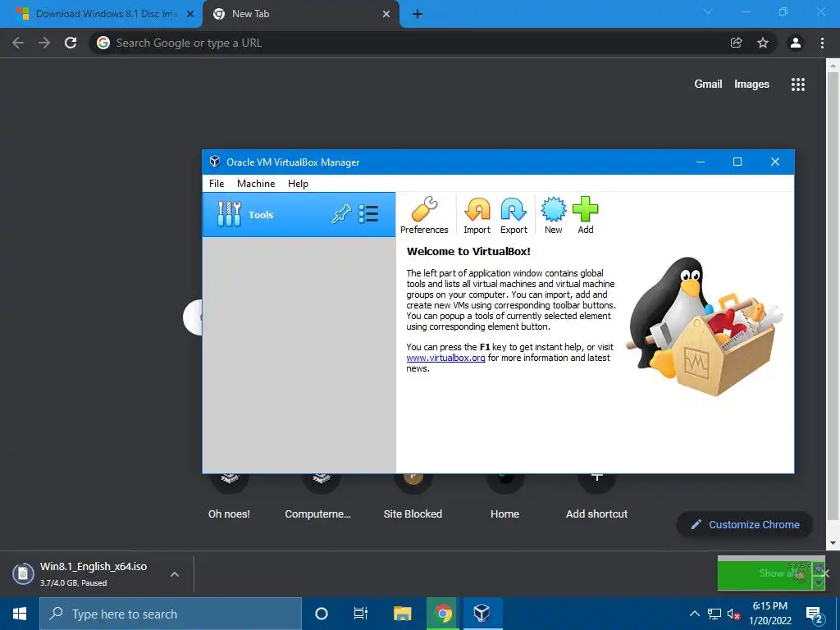Viewport: 840px width, 630px height.
Task: Click Customize Chrome button
Action: point(745,524)
